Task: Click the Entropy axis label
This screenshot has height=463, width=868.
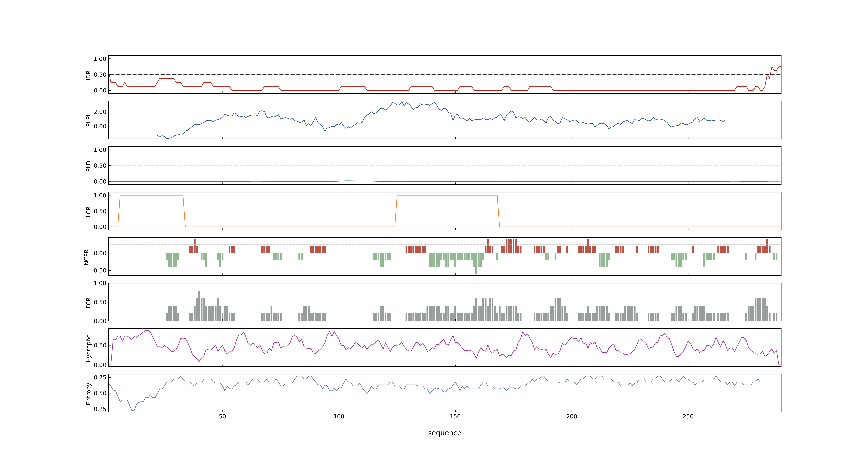Action: tap(89, 393)
